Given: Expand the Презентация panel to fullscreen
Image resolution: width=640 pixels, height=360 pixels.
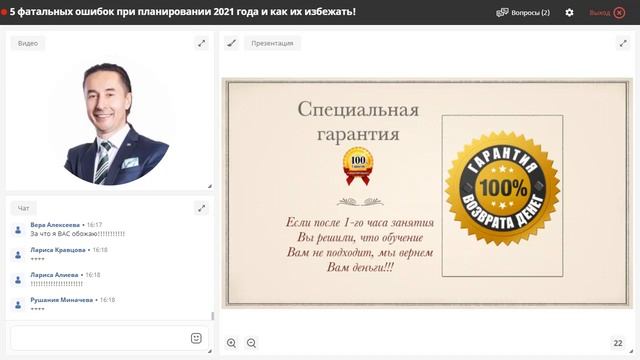Looking at the screenshot, I should tap(623, 43).
